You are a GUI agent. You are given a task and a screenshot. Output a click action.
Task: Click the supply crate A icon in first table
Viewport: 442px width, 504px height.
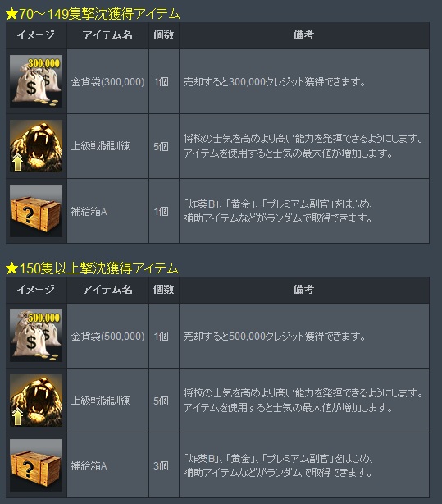point(36,211)
